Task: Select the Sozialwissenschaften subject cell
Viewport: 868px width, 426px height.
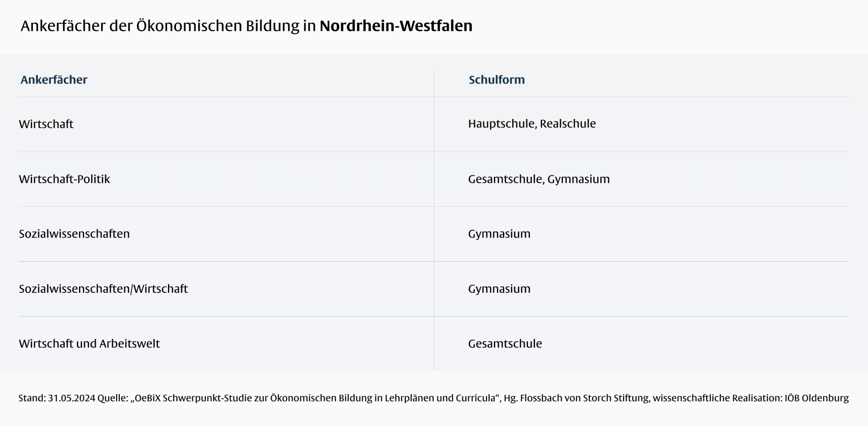Action: point(74,234)
